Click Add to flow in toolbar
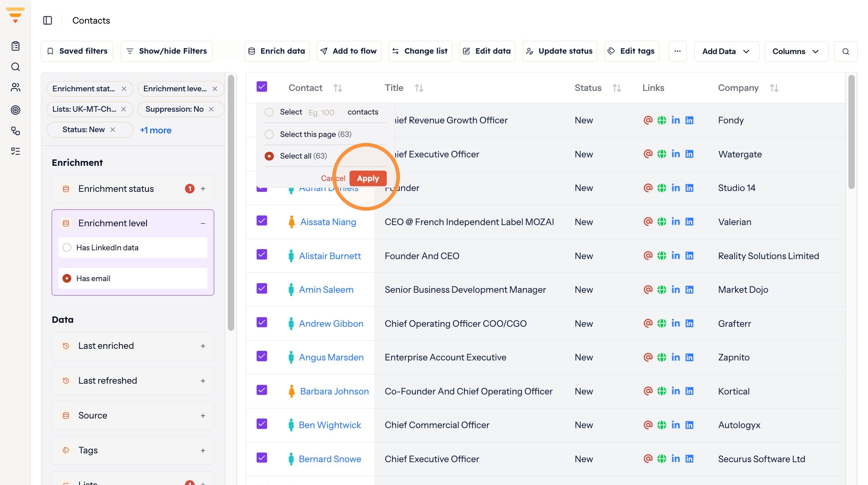Image resolution: width=868 pixels, height=485 pixels. tap(349, 51)
